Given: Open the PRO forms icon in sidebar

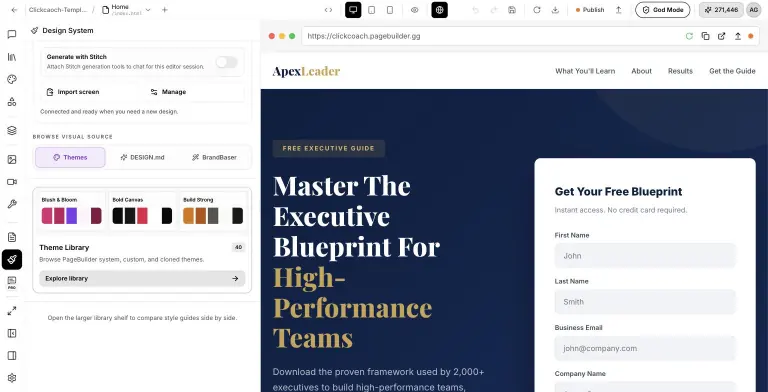Looking at the screenshot, I should point(12,283).
